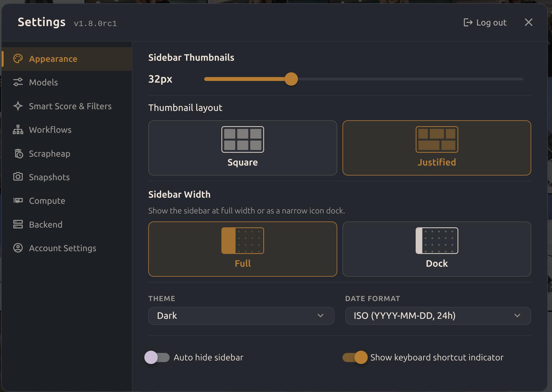
Task: Click the Workflows hierarchy icon
Action: [x=18, y=130]
